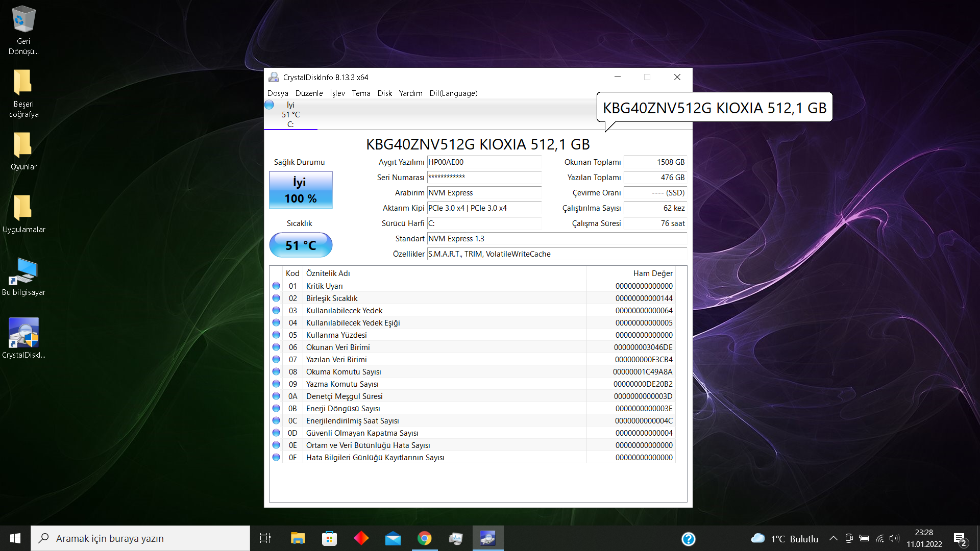Viewport: 980px width, 551px height.
Task: Click the blue status orb beside Kritik Uyarı
Action: point(276,286)
